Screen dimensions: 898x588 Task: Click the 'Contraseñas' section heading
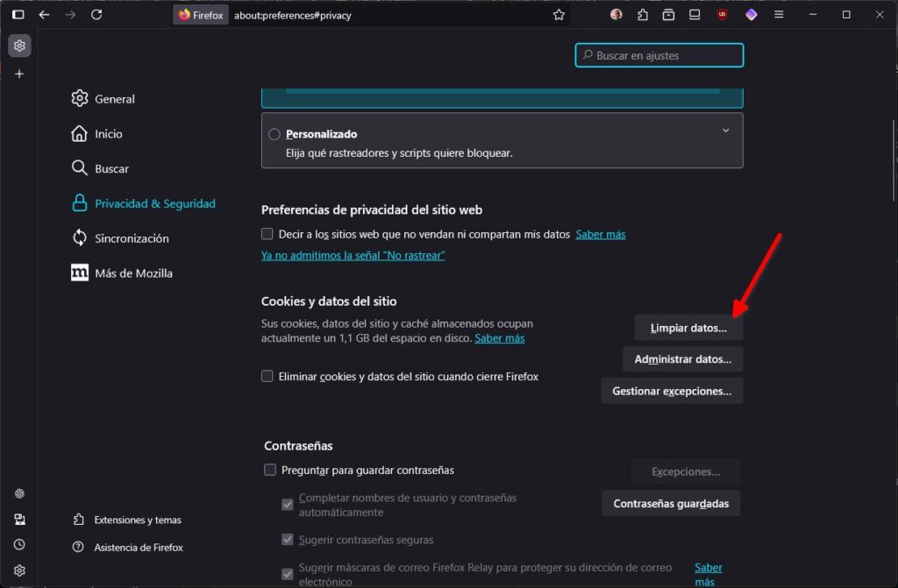298,445
